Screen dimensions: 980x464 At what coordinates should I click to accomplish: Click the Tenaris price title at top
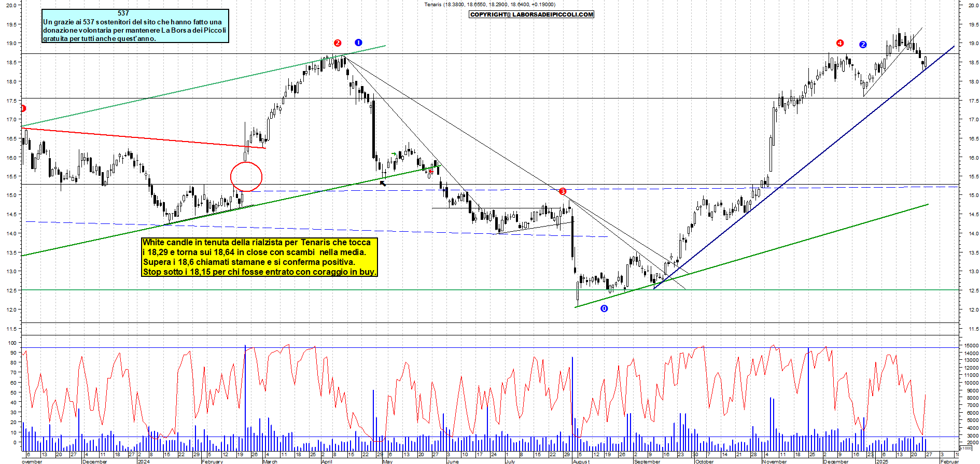(489, 5)
